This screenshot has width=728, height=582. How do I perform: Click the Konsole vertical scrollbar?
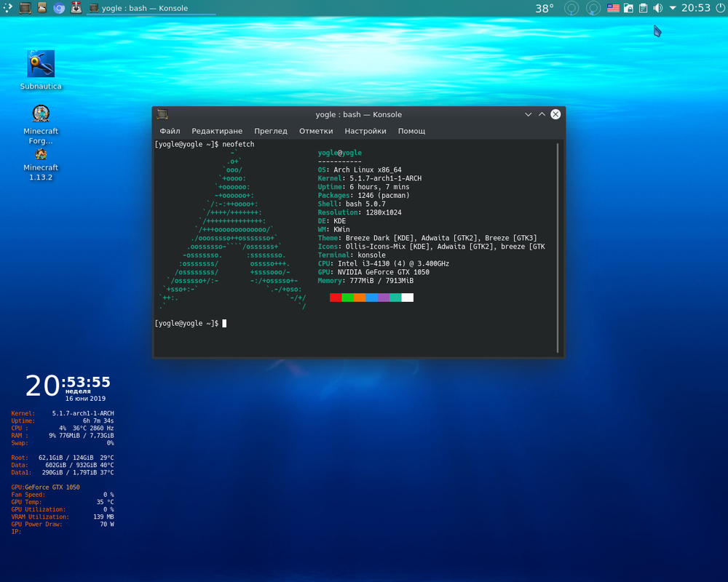point(558,248)
